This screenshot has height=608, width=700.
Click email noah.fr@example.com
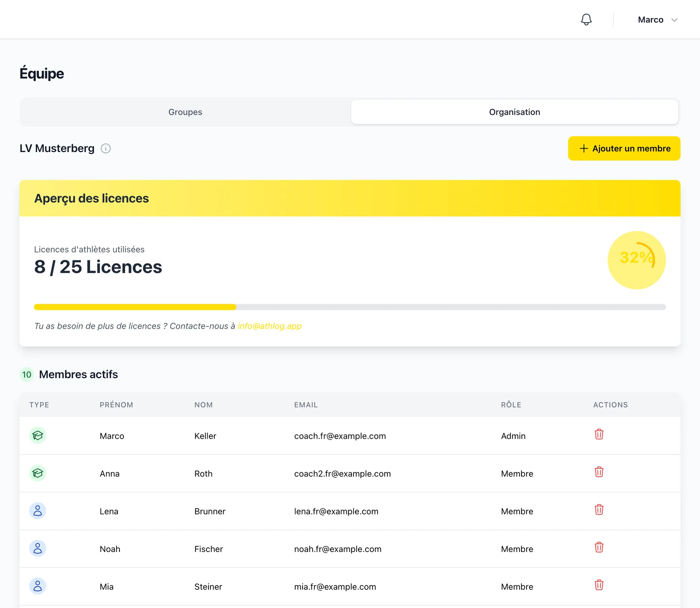click(338, 549)
